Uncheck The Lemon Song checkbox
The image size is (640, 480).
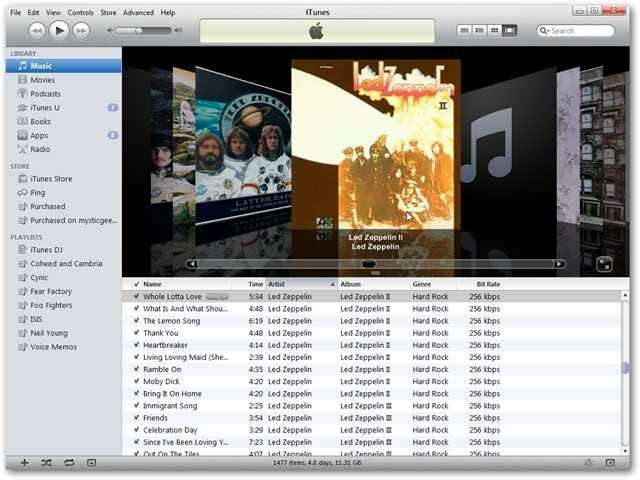136,321
